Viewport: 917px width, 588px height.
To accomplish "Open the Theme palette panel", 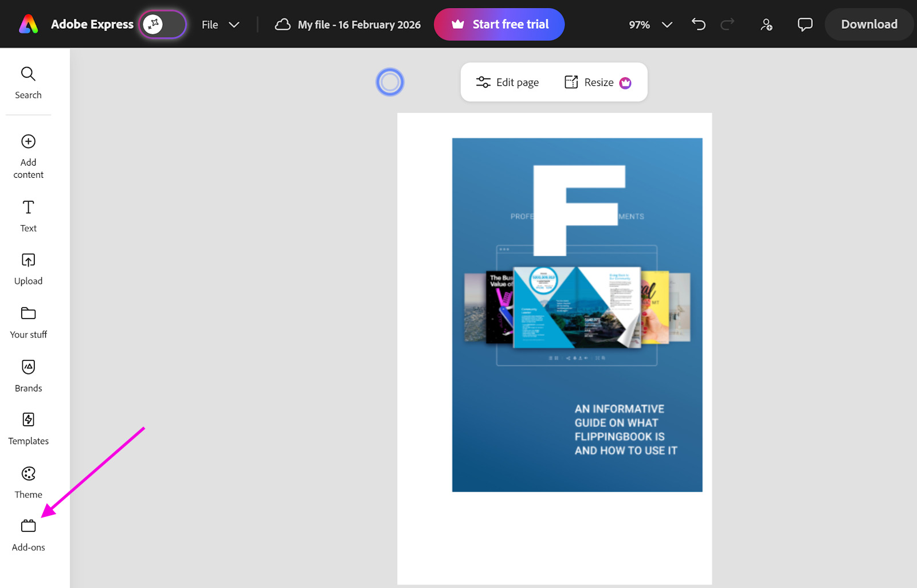I will [28, 482].
